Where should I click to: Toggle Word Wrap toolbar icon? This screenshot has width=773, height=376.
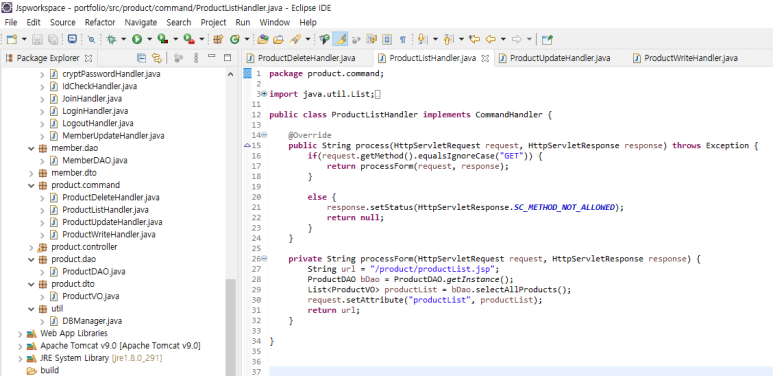(x=372, y=39)
